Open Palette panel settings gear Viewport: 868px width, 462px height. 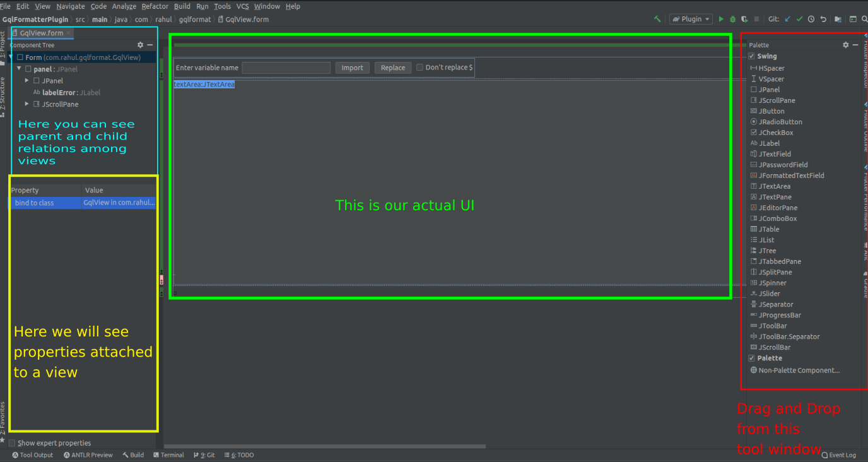(x=846, y=45)
